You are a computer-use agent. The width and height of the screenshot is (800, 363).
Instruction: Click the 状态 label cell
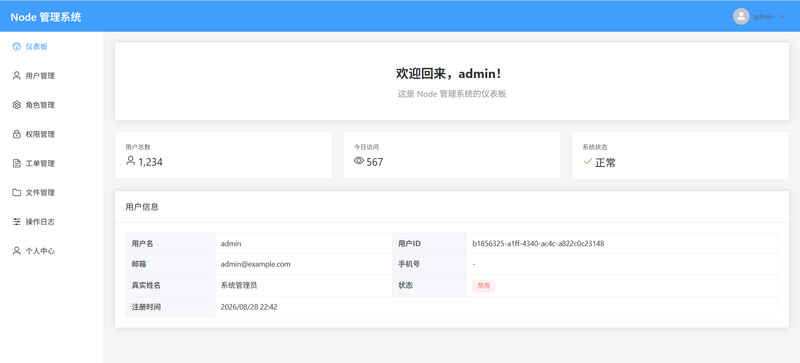[x=429, y=285]
